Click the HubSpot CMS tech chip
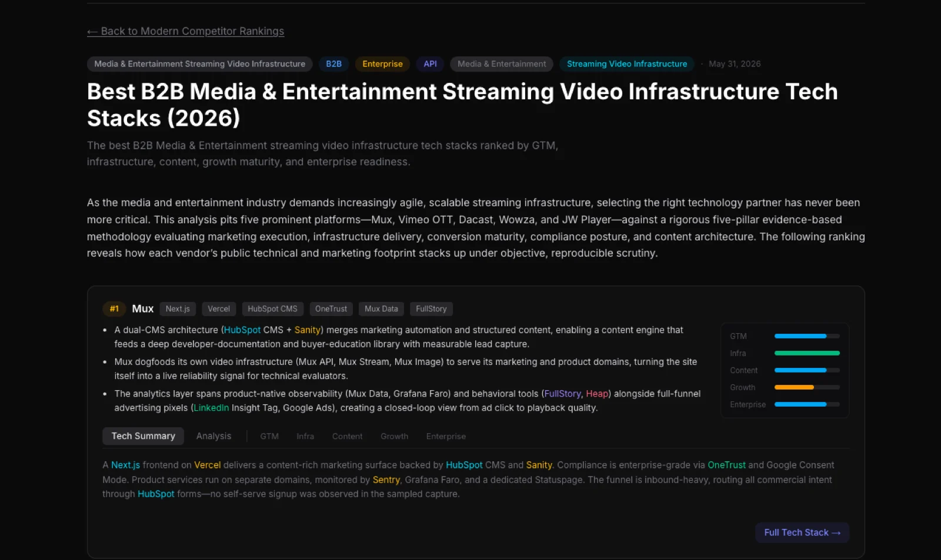This screenshot has height=560, width=941. click(272, 309)
